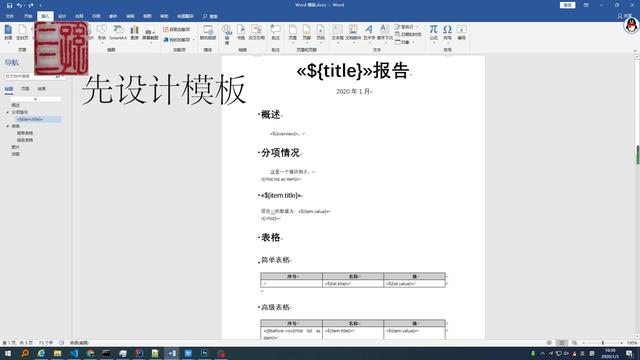The width and height of the screenshot is (640, 360).
Task: Add a comment (批注)
Action: [276, 33]
